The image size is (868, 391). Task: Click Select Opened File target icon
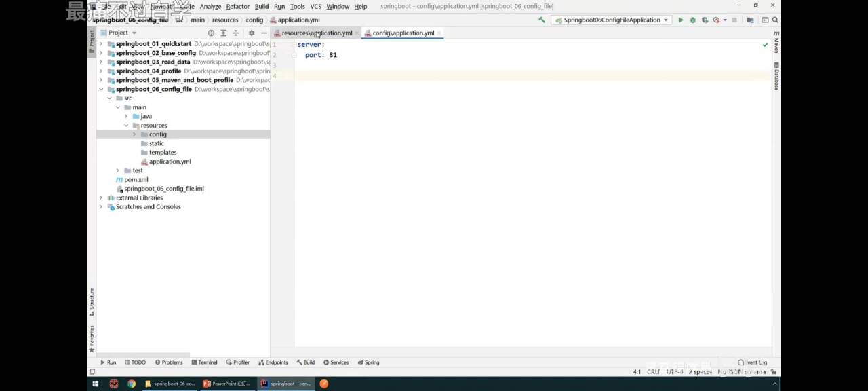pyautogui.click(x=211, y=33)
